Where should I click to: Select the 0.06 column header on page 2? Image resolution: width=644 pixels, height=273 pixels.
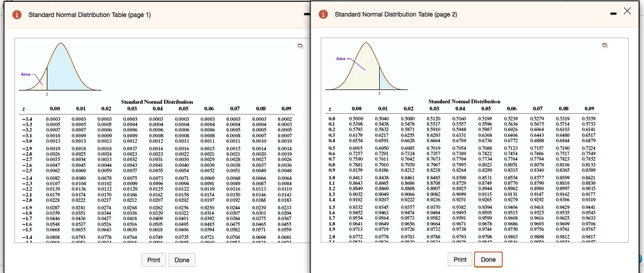pos(511,108)
